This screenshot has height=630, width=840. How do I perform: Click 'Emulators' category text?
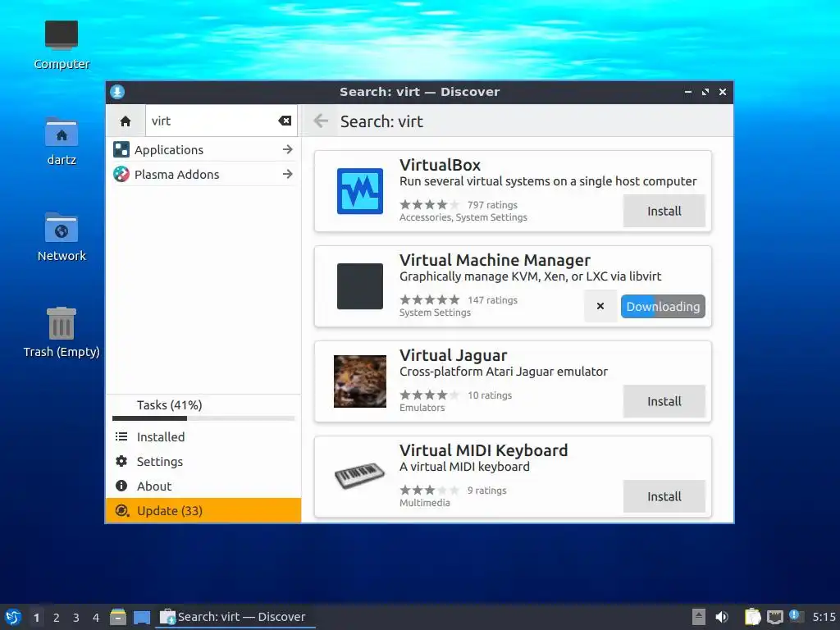click(x=422, y=408)
